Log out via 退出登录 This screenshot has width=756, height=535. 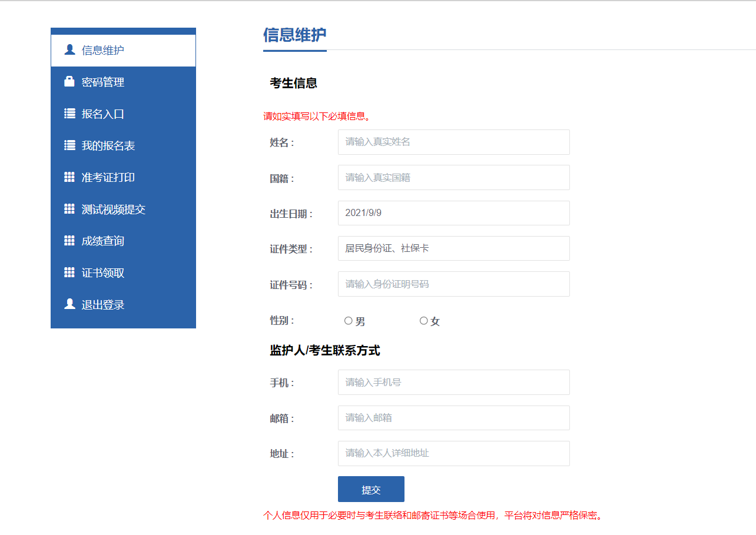point(123,304)
